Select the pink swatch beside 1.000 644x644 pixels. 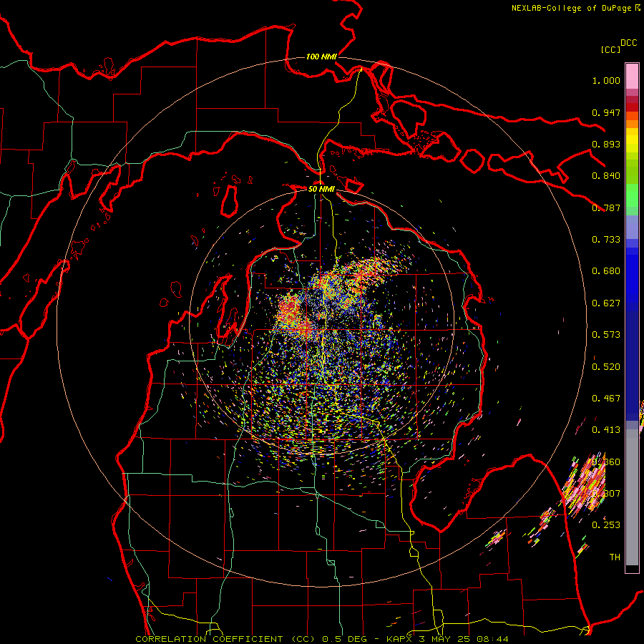[632, 77]
